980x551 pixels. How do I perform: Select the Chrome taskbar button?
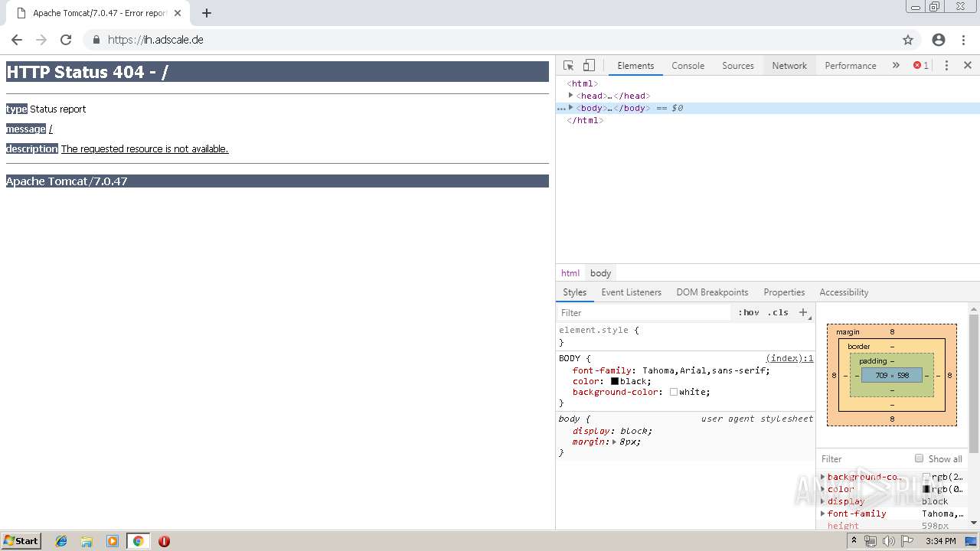(139, 541)
